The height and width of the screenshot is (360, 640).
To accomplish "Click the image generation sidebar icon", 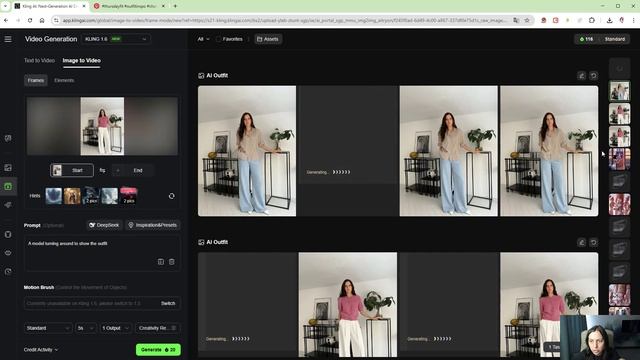I will click(8, 168).
